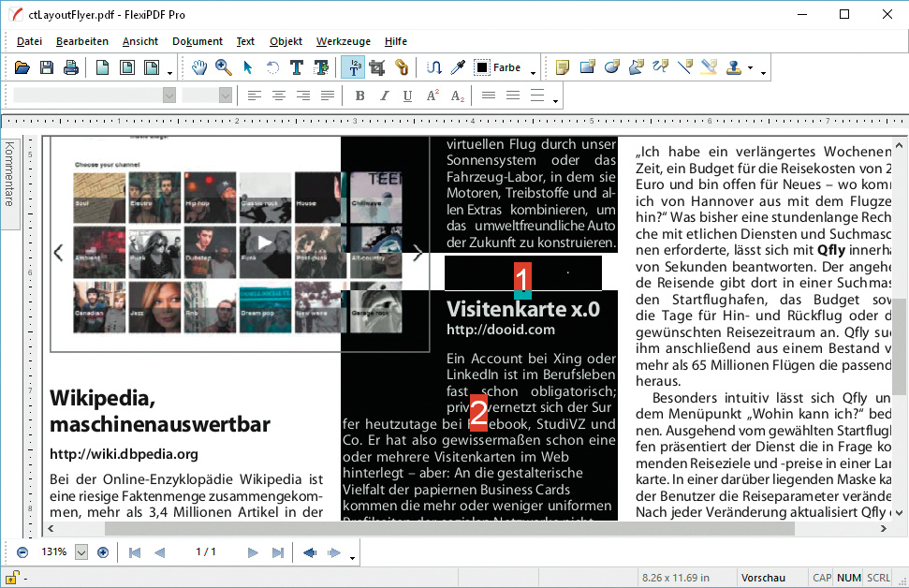
Task: Click the Open folder icon
Action: (x=22, y=67)
